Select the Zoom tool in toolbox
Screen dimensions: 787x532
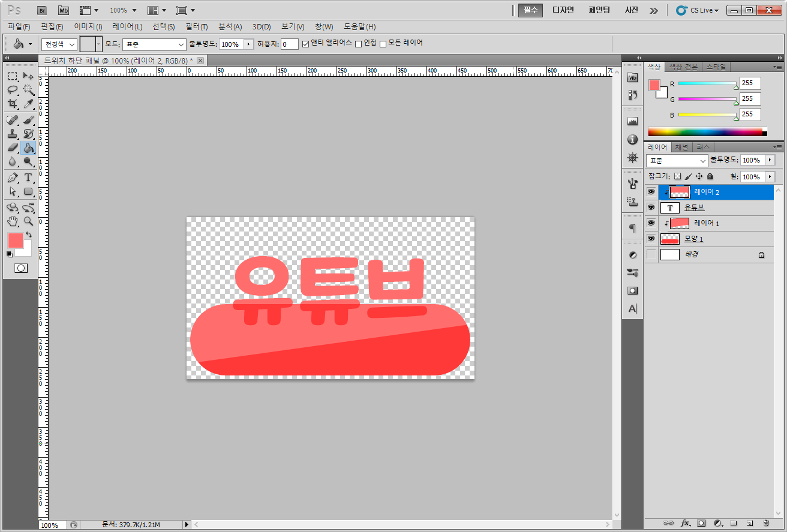[28, 221]
